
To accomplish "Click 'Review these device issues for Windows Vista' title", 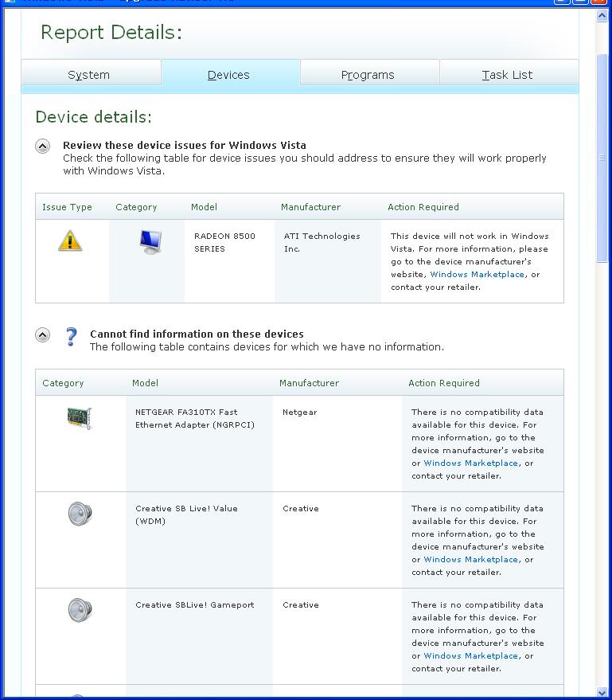I will tap(184, 145).
